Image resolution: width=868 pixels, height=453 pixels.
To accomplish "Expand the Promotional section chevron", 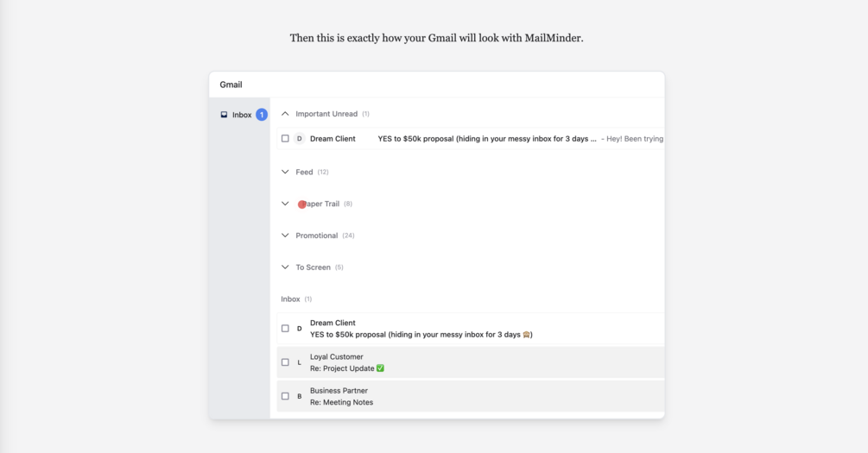I will tap(285, 236).
